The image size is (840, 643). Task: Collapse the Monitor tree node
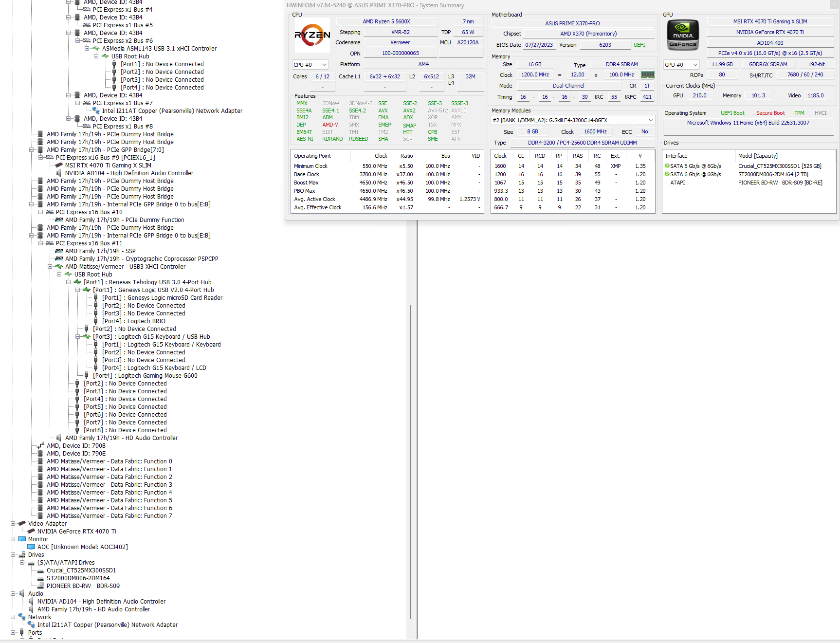(x=13, y=539)
